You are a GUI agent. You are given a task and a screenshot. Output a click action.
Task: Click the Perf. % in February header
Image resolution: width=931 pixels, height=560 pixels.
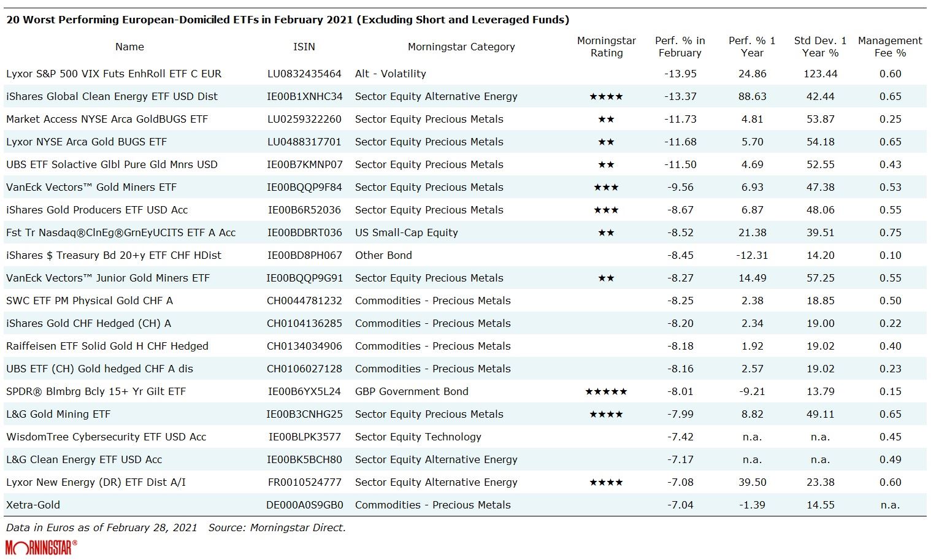[680, 47]
